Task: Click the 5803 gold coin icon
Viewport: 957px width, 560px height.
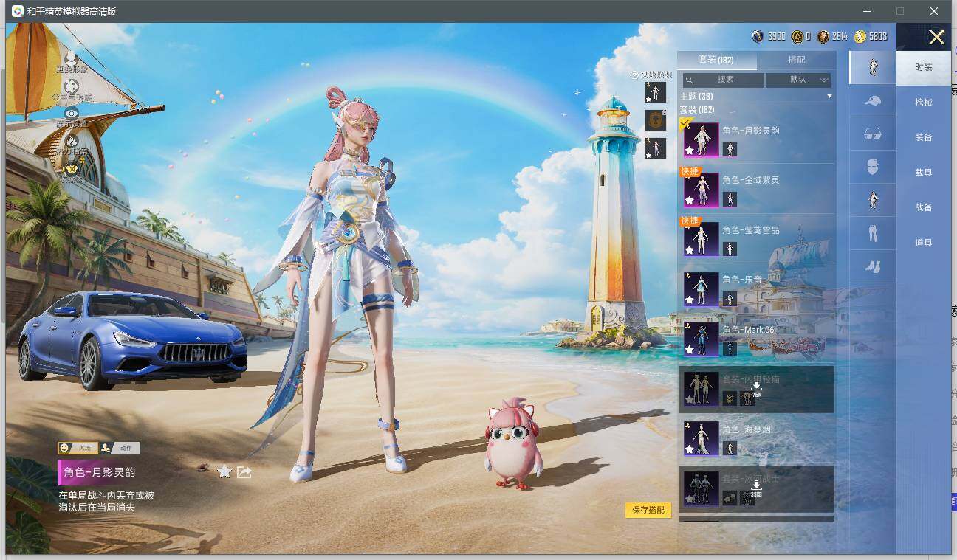Action: 860,36
